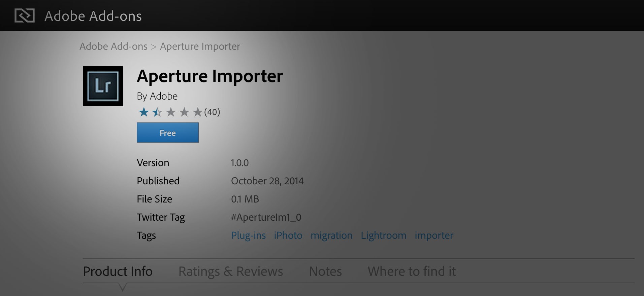Select the first rating star
644x296 pixels.
point(143,112)
